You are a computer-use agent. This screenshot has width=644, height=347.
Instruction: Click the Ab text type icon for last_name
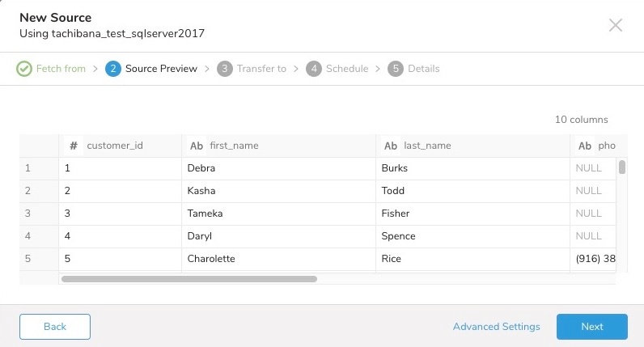(x=391, y=146)
